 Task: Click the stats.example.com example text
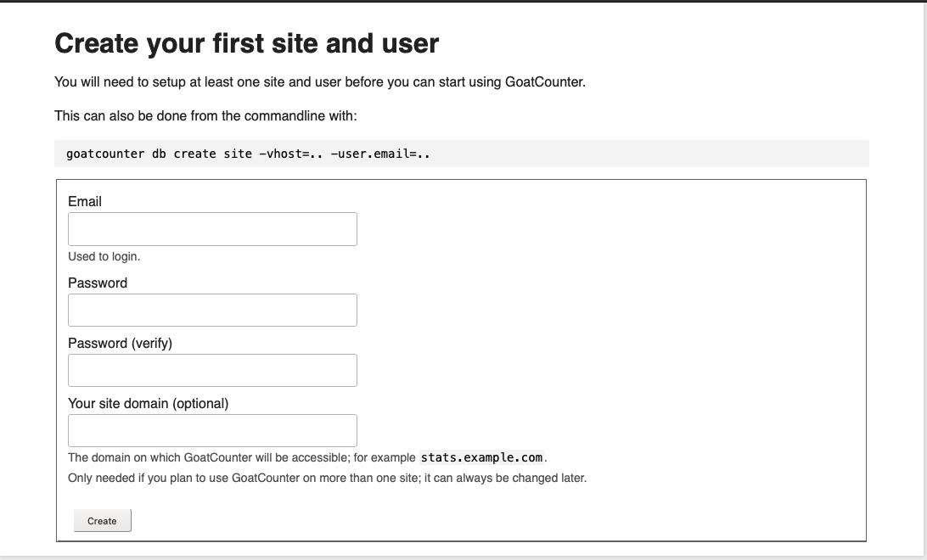[482, 457]
